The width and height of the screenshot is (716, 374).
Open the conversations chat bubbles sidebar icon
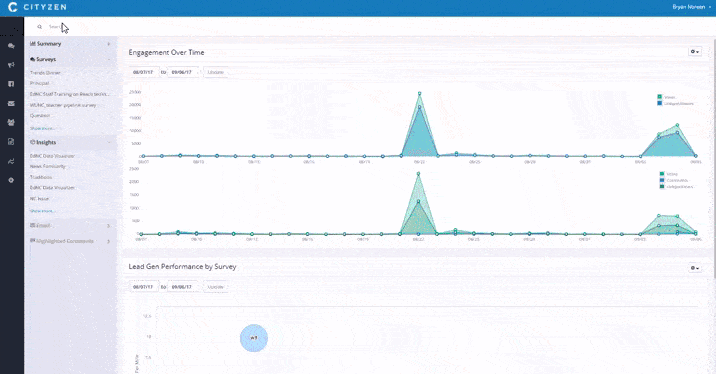tap(11, 46)
